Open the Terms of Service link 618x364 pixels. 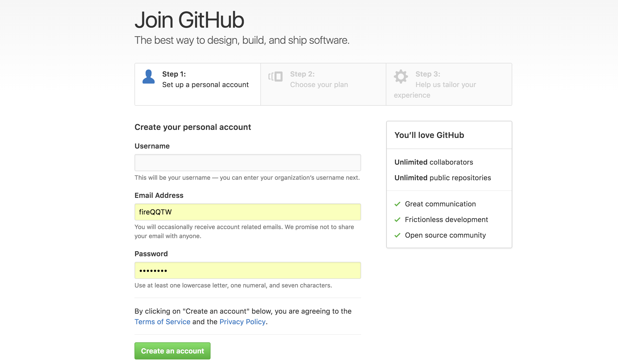[162, 322]
